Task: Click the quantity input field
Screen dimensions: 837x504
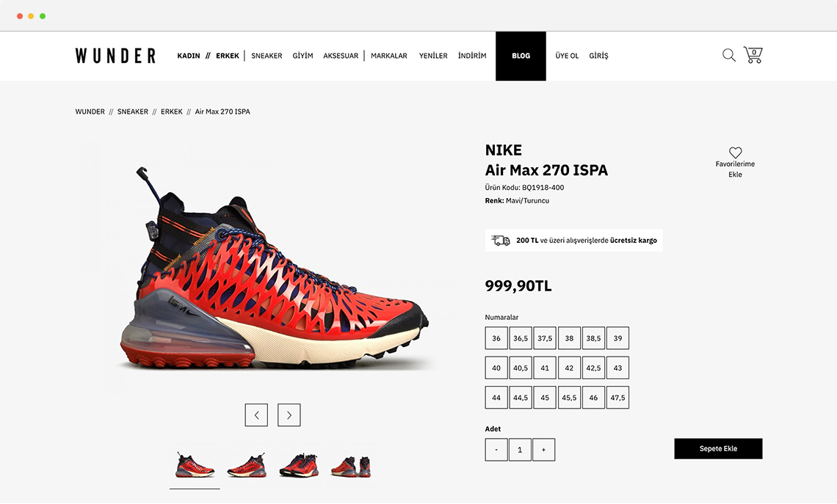Action: point(519,450)
